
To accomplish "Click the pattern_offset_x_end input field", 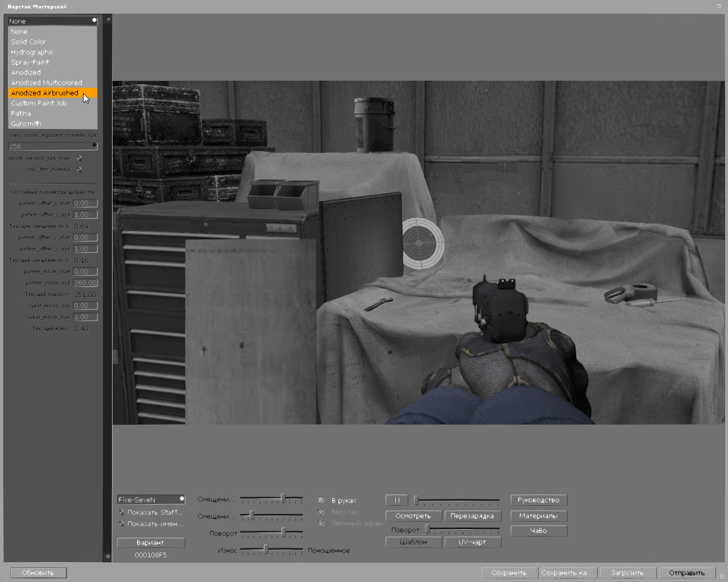I will click(x=85, y=215).
